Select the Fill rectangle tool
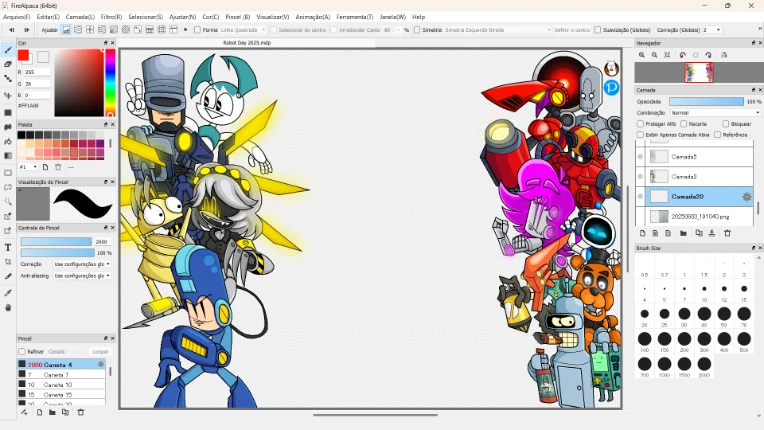Viewport: 764px width, 430px height. point(8,112)
